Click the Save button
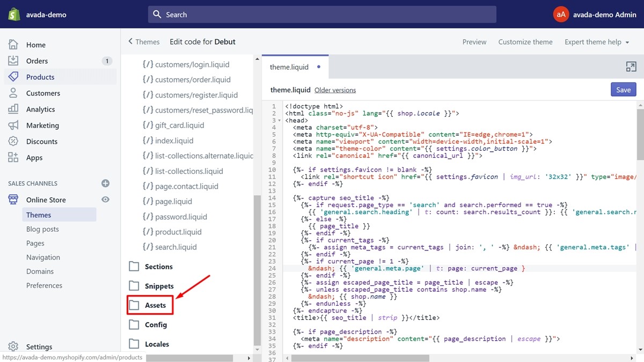The width and height of the screenshot is (644, 362). [x=624, y=90]
